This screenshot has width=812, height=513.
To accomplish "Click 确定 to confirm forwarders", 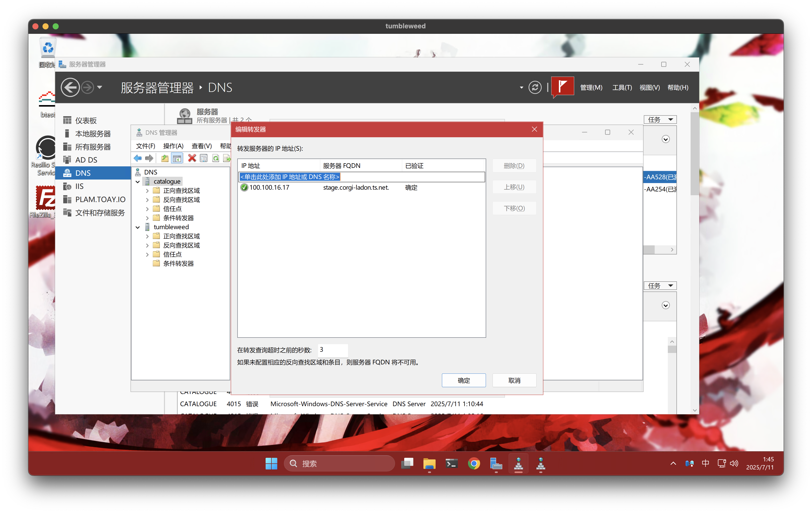I will pos(463,380).
